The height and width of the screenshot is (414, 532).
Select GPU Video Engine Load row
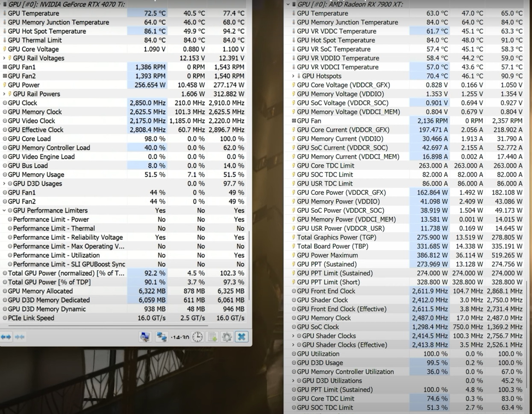tap(124, 157)
